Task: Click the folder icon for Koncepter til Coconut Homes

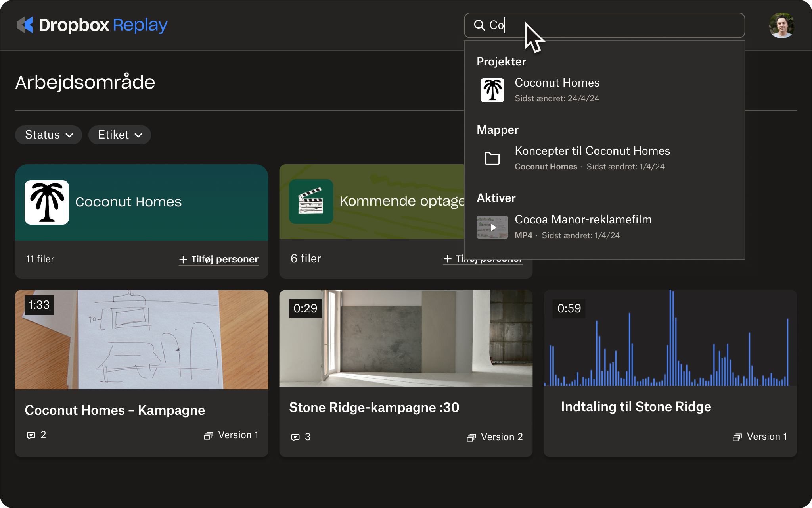Action: click(492, 158)
